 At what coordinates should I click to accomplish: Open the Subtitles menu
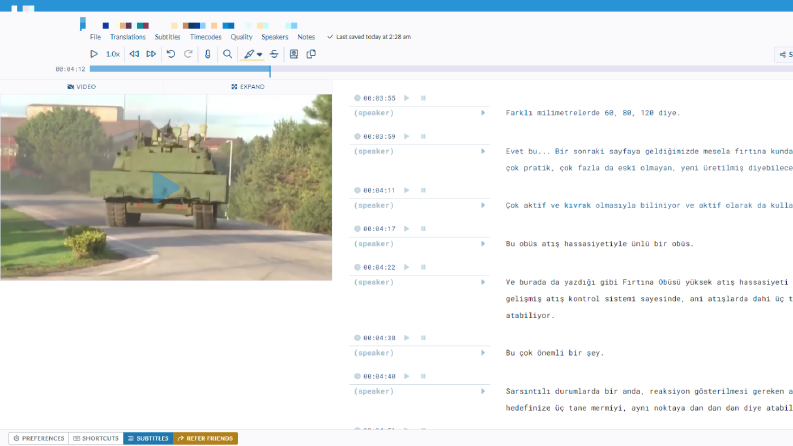pos(167,37)
